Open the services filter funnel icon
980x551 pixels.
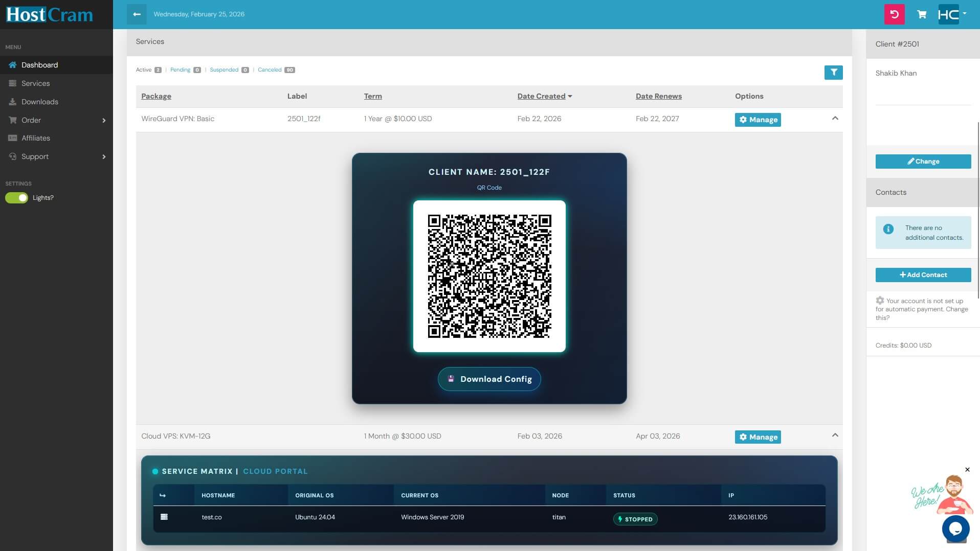[833, 73]
